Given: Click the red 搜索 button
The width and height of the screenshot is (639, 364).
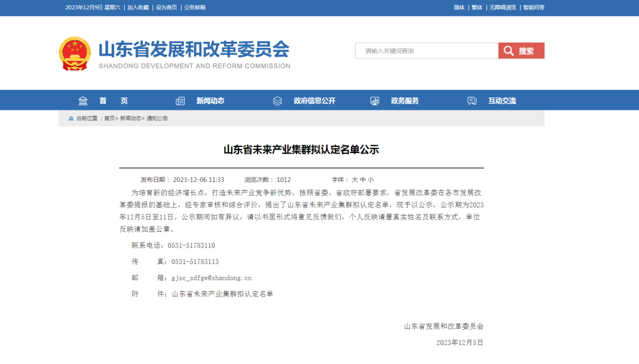Looking at the screenshot, I should [x=521, y=51].
